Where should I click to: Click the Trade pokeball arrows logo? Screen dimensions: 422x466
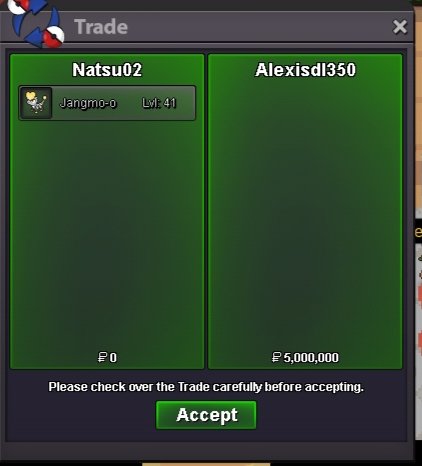pyautogui.click(x=36, y=22)
